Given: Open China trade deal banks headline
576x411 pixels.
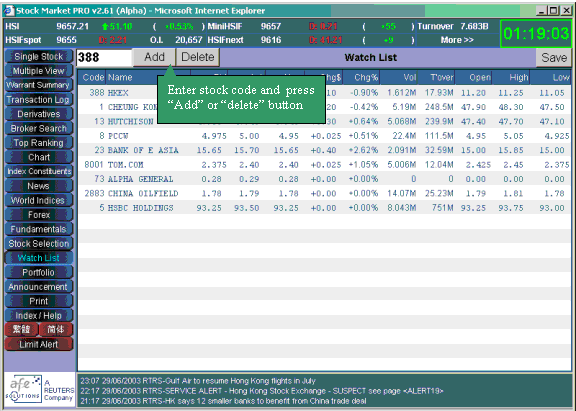Looking at the screenshot, I should (223, 401).
